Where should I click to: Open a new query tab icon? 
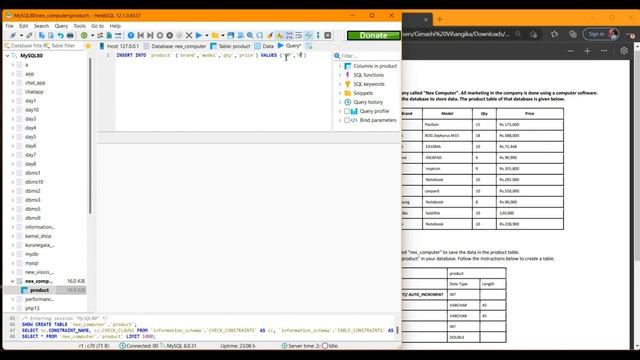click(x=309, y=46)
